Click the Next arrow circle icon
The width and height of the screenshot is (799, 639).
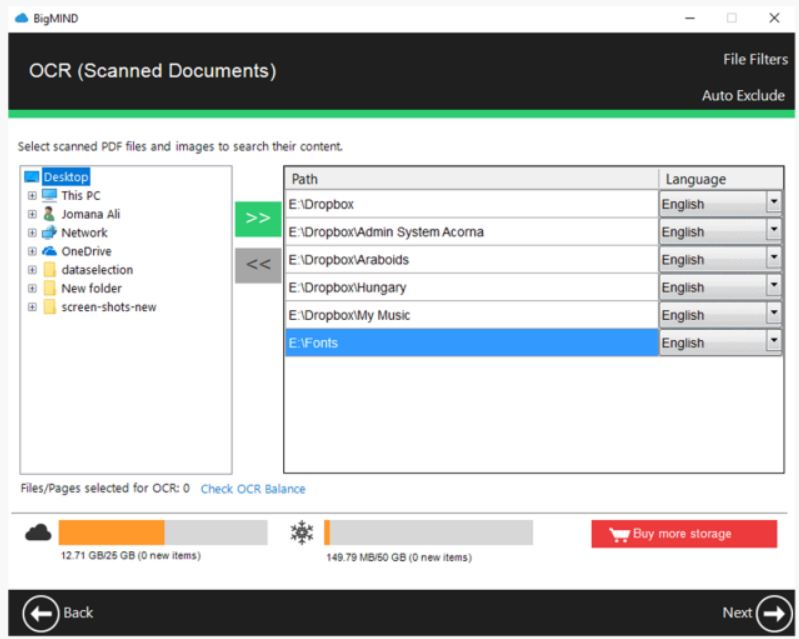click(x=774, y=614)
